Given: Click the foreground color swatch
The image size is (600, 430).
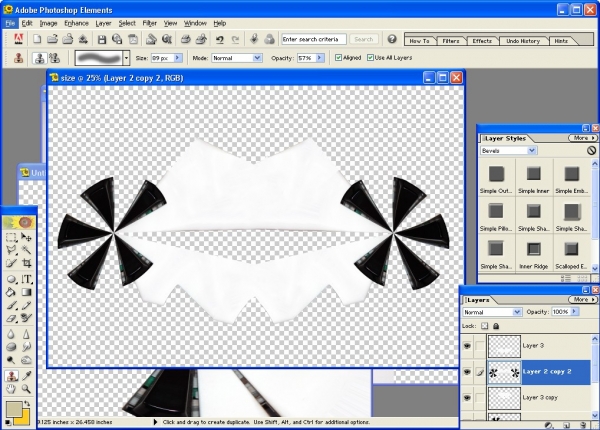Looking at the screenshot, I should coord(13,409).
